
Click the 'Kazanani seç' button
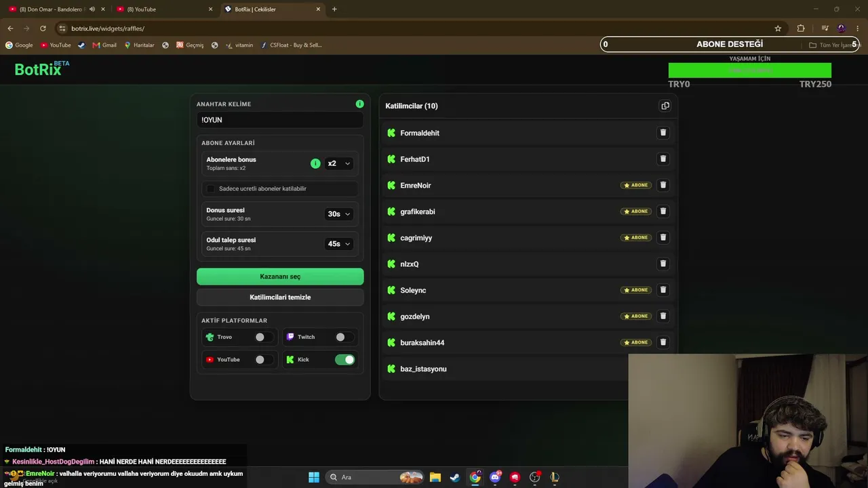[x=280, y=277]
